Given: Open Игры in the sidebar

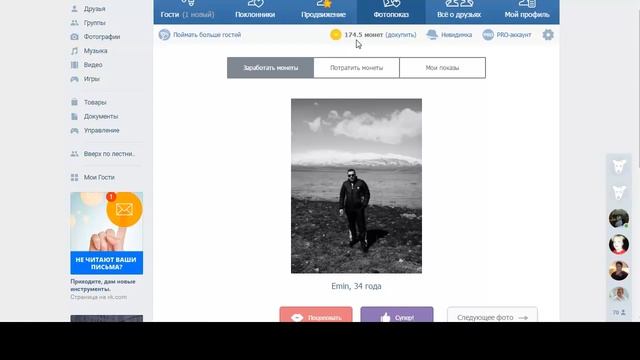Looking at the screenshot, I should pos(91,79).
